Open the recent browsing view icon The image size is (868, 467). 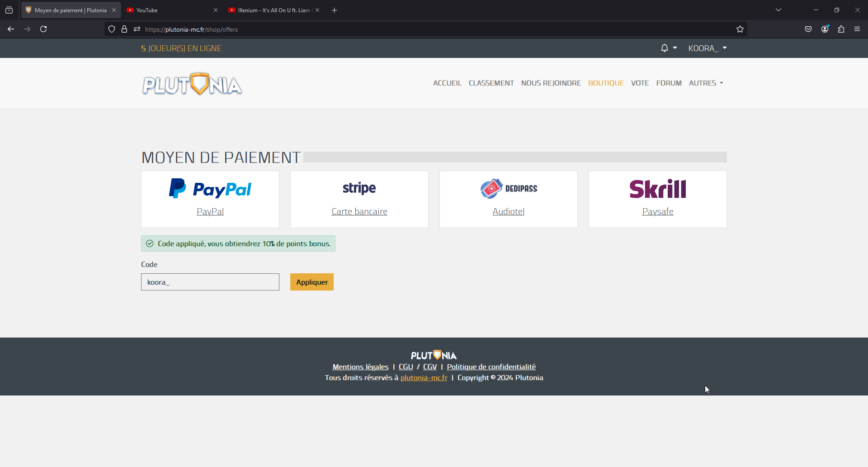point(9,10)
